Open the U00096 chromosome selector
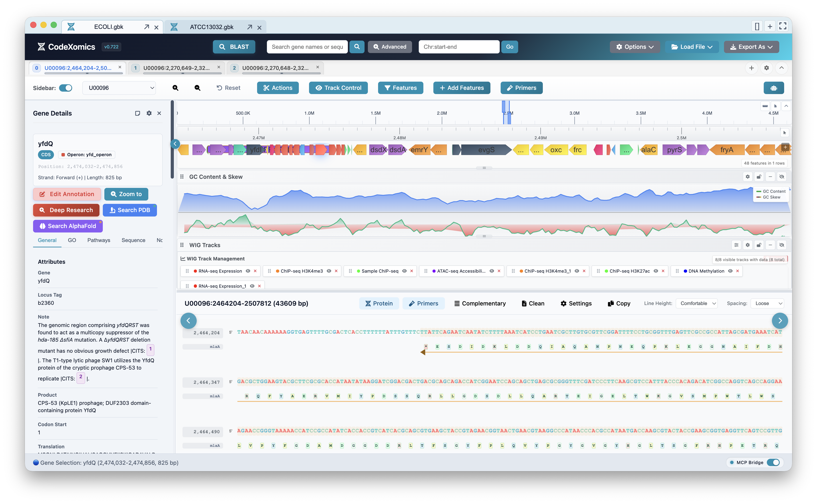This screenshot has height=504, width=817. [x=119, y=88]
